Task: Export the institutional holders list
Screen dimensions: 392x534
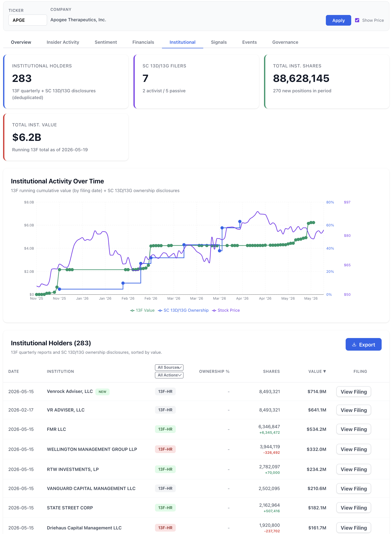Action: (364, 345)
